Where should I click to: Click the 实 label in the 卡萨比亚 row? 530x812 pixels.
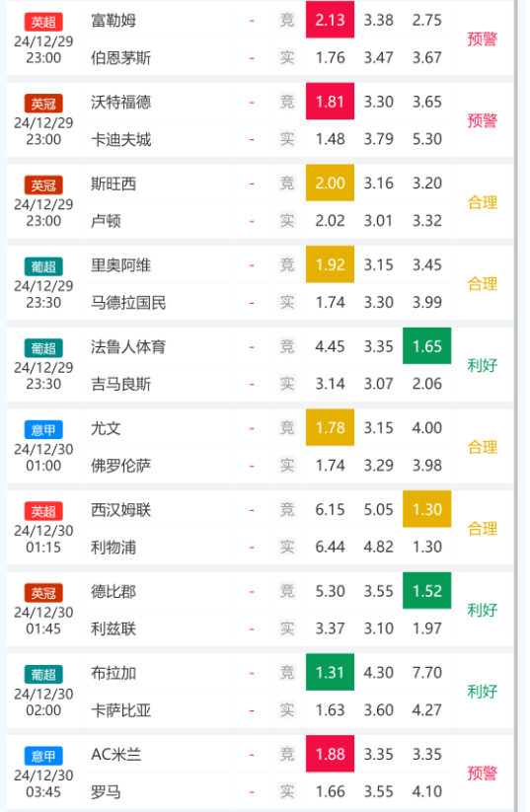(x=287, y=710)
